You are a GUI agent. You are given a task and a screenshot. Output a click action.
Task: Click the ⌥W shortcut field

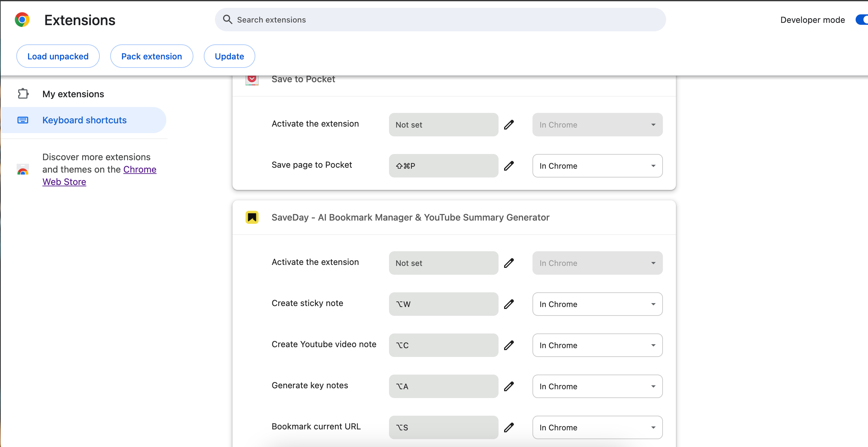(x=443, y=304)
